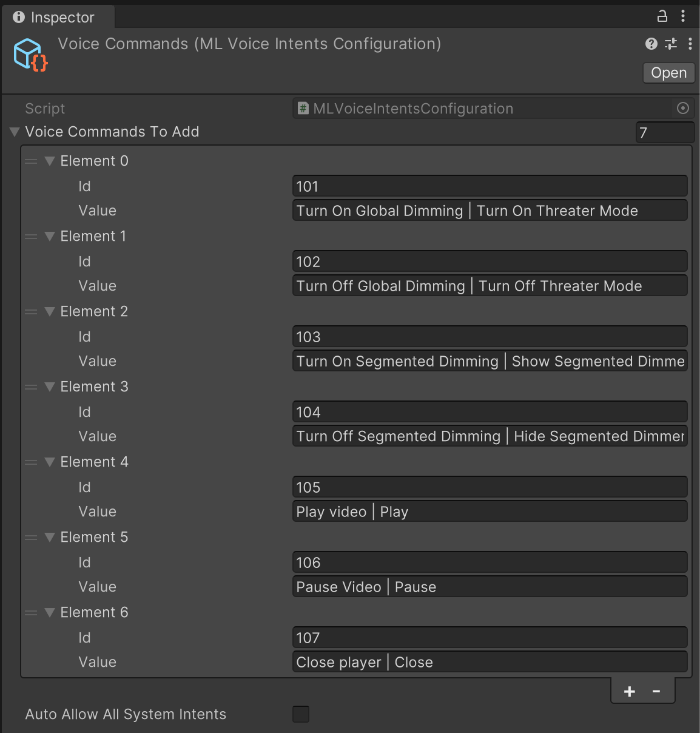This screenshot has height=733, width=700.
Task: Click the Id field containing 104
Action: click(490, 412)
